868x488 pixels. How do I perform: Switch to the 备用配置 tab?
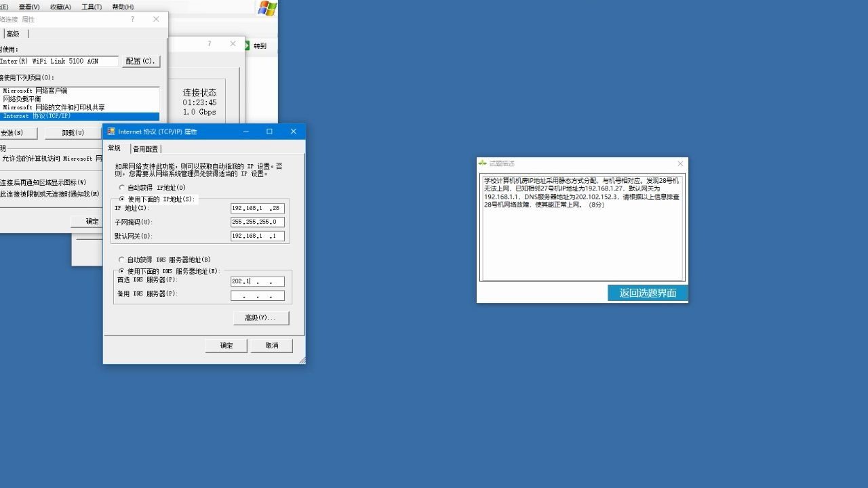coord(145,148)
